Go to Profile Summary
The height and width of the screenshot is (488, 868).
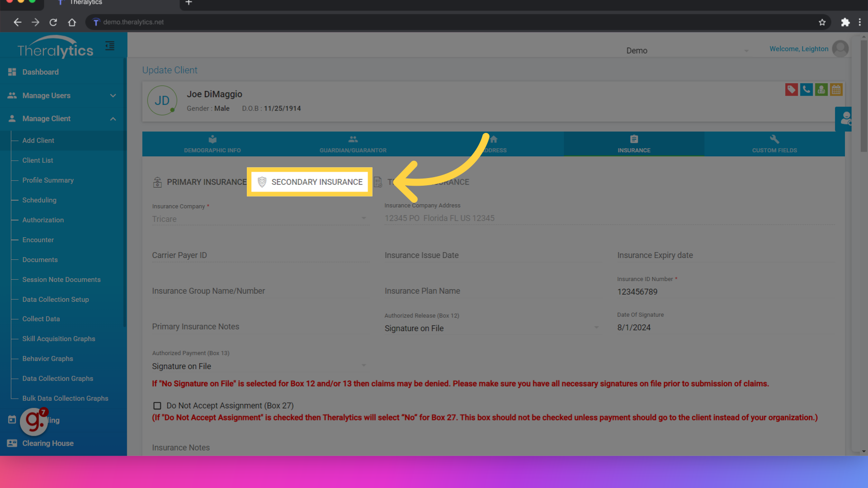(48, 180)
